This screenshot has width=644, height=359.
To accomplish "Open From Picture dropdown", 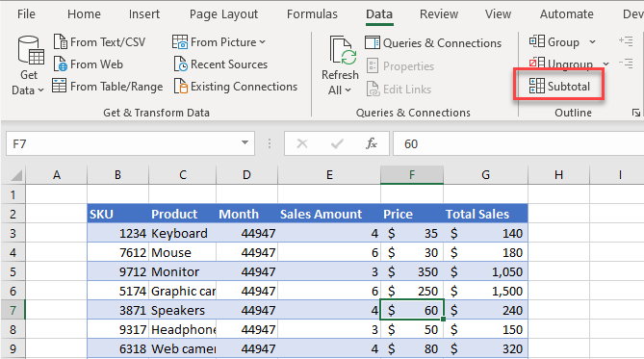I will coord(219,42).
